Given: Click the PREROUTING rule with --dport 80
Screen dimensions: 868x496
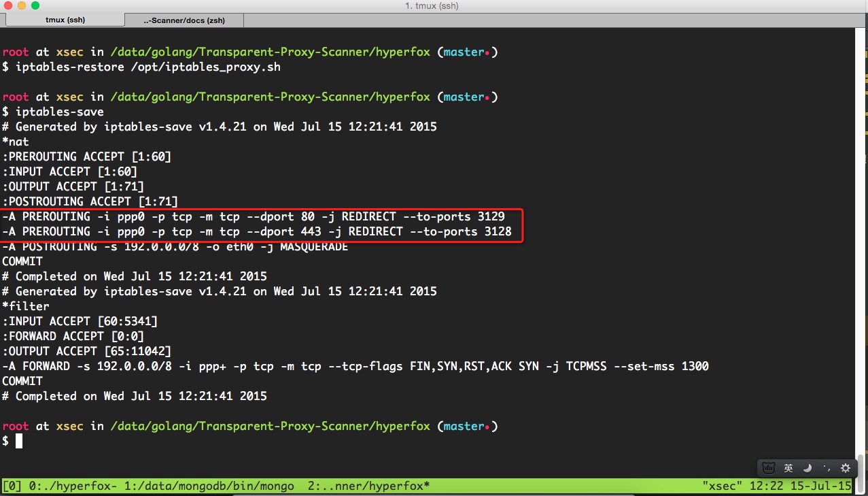Looking at the screenshot, I should 254,216.
